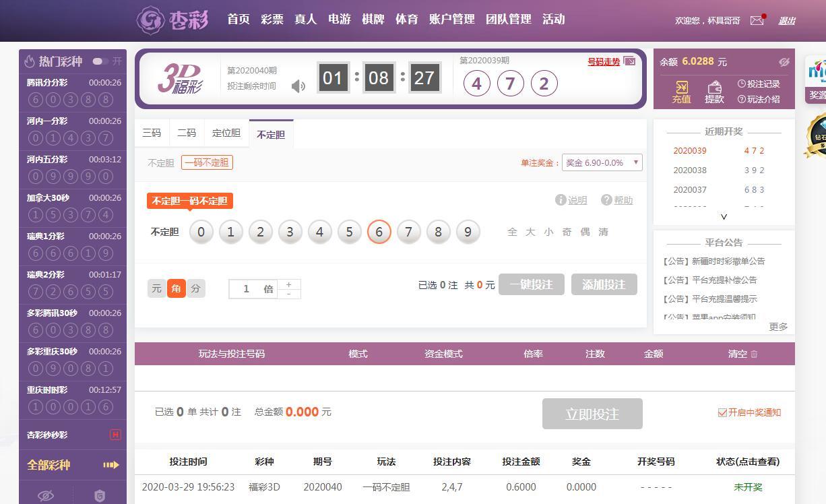Switch to 定位胆 tab
This screenshot has height=504, width=826.
click(226, 133)
